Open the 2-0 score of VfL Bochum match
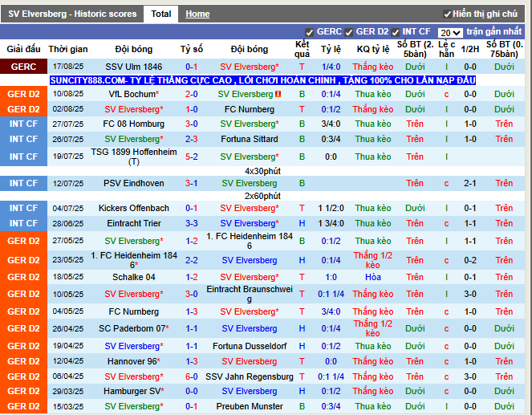The height and width of the screenshot is (415, 532). pyautogui.click(x=191, y=94)
